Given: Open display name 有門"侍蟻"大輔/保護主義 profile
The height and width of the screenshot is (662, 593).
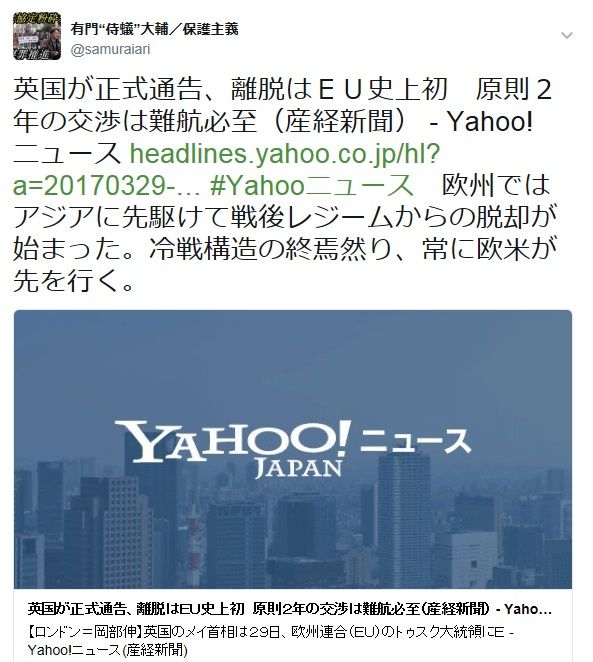Looking at the screenshot, I should coord(154,29).
